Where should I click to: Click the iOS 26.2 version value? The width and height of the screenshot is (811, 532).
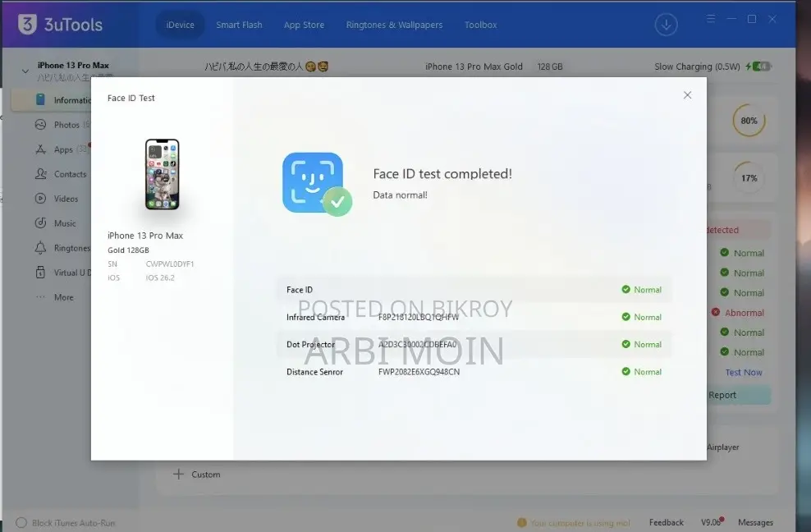coord(160,277)
